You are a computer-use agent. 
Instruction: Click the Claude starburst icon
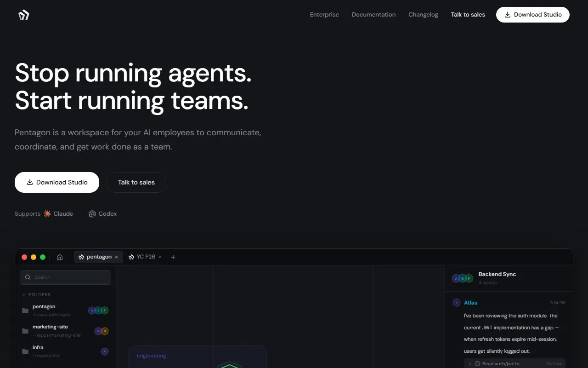(x=47, y=214)
